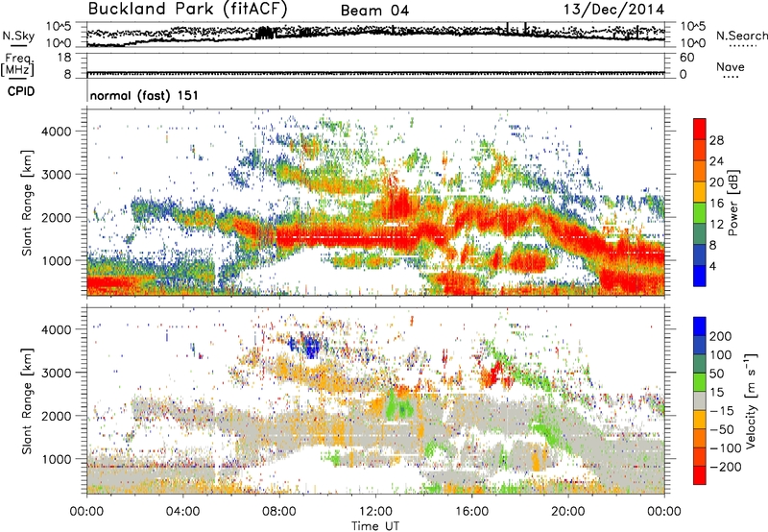
Task: Click the right '10^0' noise axis value
Action: (692, 43)
